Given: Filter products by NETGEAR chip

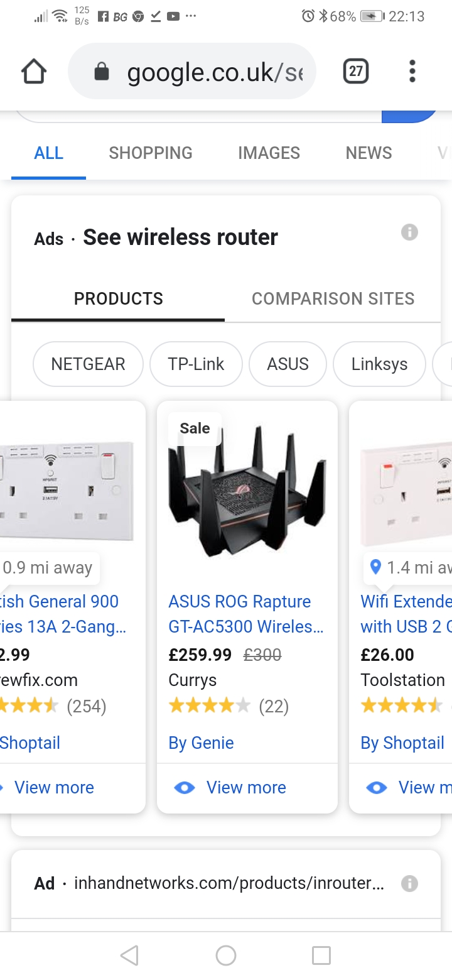Looking at the screenshot, I should click(x=88, y=364).
